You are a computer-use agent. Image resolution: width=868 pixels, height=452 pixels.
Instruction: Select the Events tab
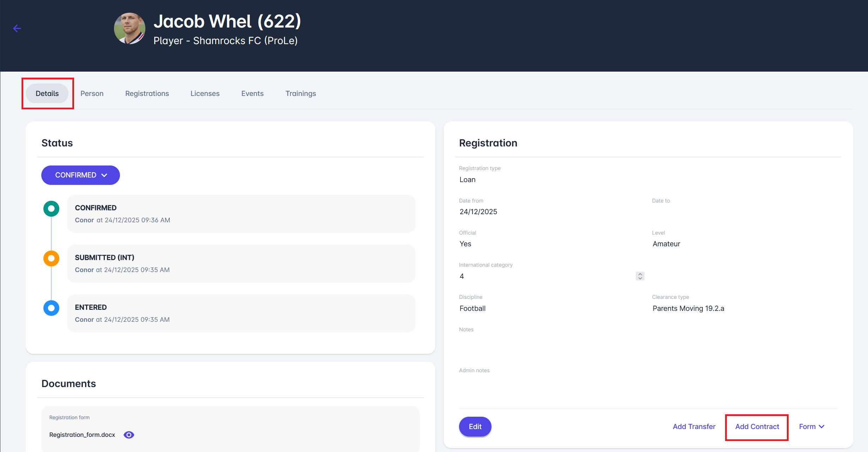(252, 94)
